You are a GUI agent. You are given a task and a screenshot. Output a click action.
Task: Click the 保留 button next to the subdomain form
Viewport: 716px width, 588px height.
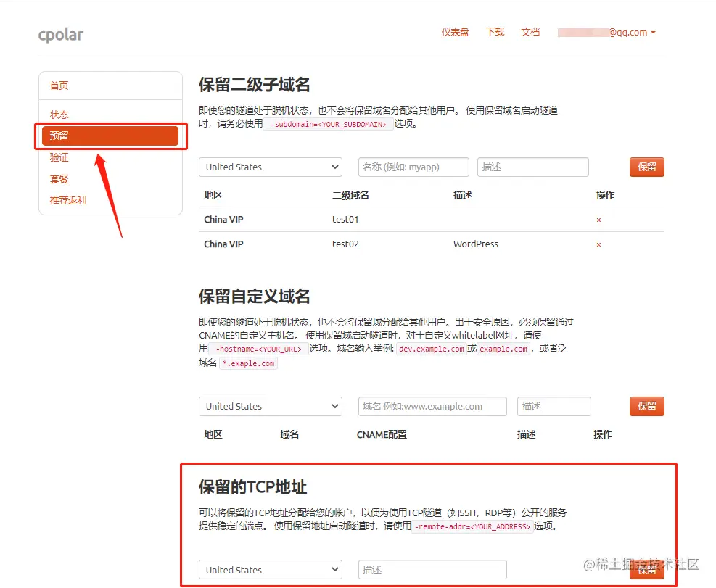646,167
